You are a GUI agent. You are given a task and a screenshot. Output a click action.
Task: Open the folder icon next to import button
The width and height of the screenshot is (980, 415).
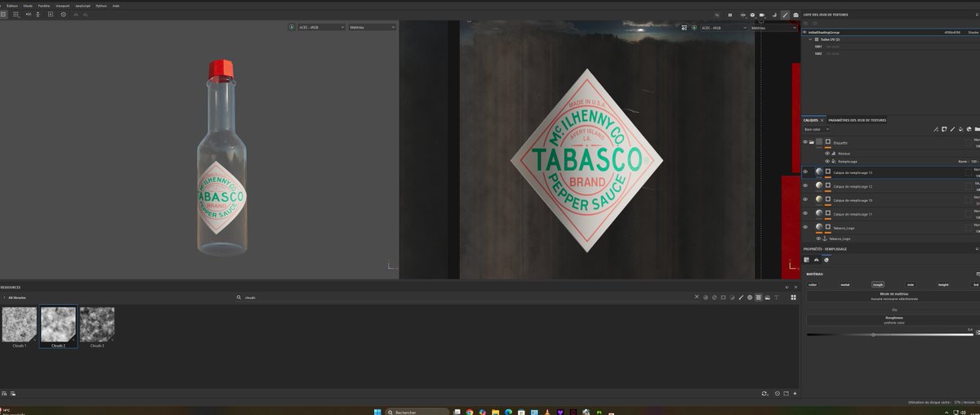tap(786, 393)
